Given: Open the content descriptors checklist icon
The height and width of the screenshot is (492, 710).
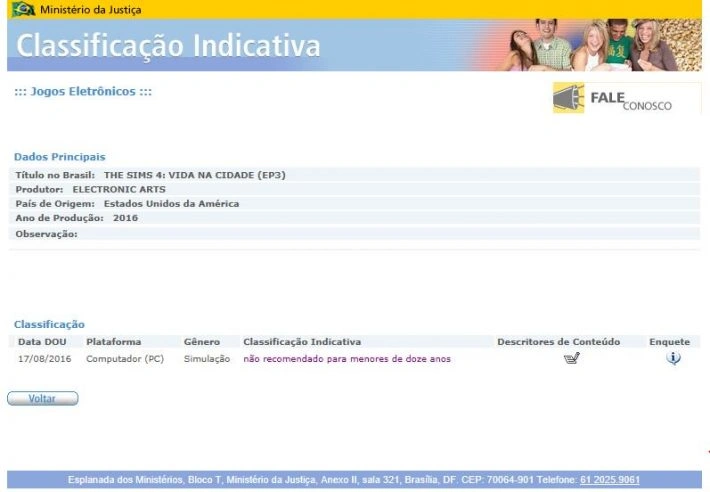Looking at the screenshot, I should (571, 359).
